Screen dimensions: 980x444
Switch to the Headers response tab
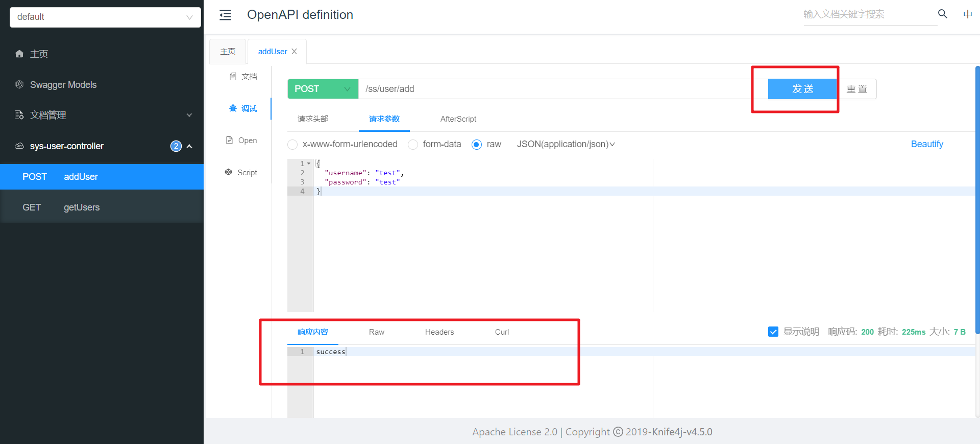(439, 332)
